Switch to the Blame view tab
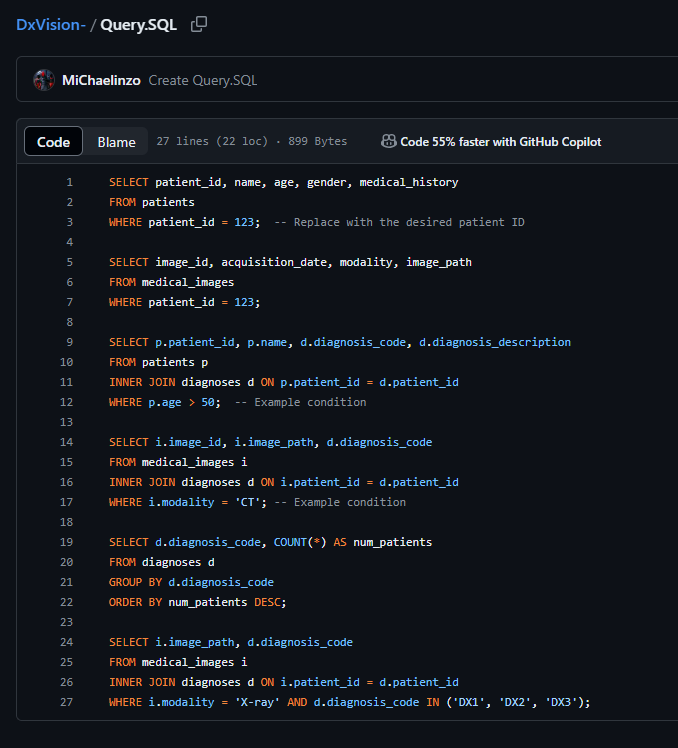The width and height of the screenshot is (678, 748). click(x=116, y=142)
